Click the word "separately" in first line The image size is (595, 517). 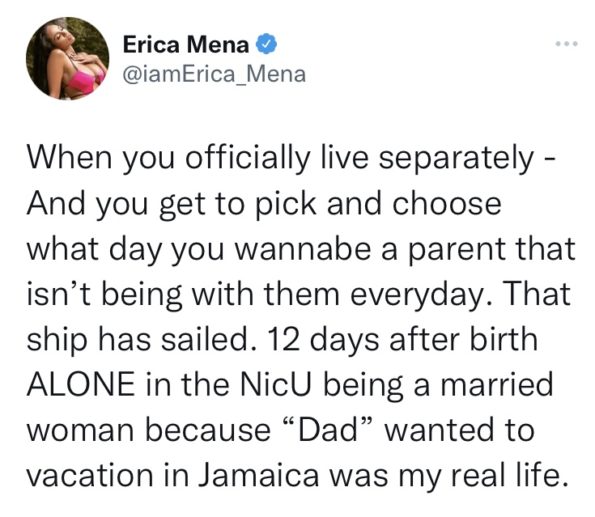(456, 159)
